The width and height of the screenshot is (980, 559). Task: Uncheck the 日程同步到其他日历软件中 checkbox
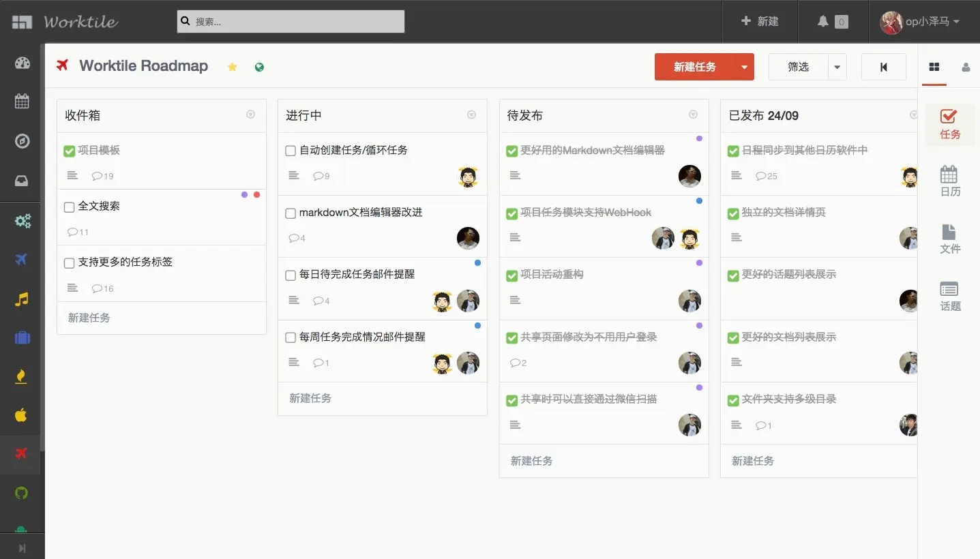click(x=733, y=151)
